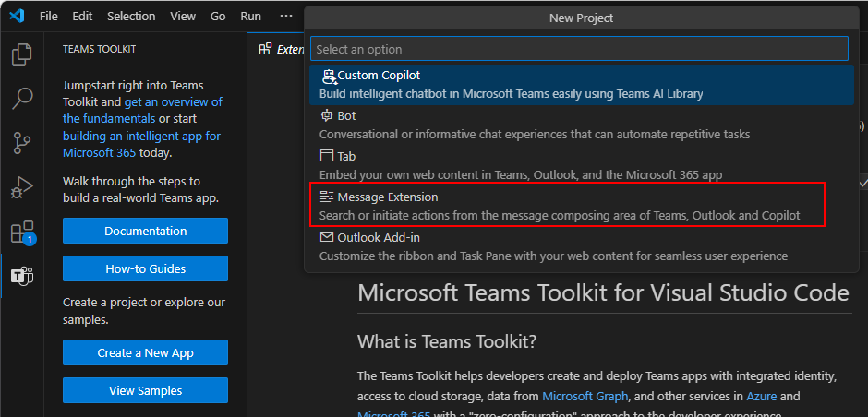Click the Create a New App button

[x=146, y=352]
